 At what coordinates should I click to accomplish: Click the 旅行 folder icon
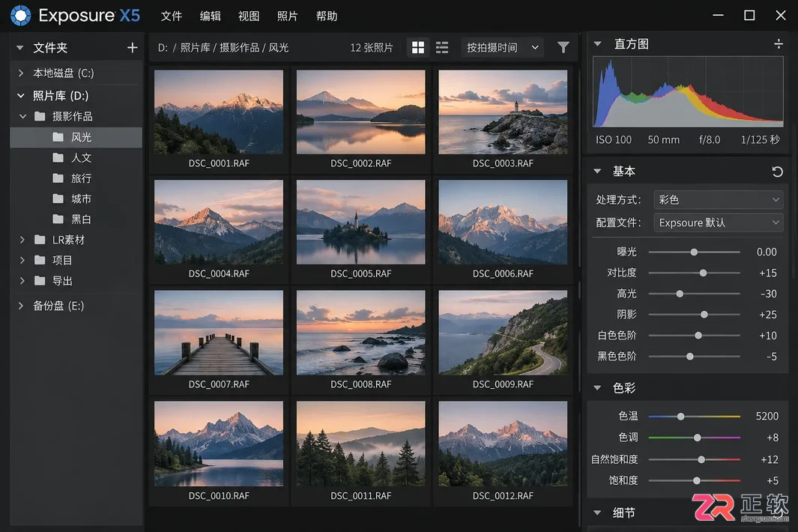tap(58, 178)
